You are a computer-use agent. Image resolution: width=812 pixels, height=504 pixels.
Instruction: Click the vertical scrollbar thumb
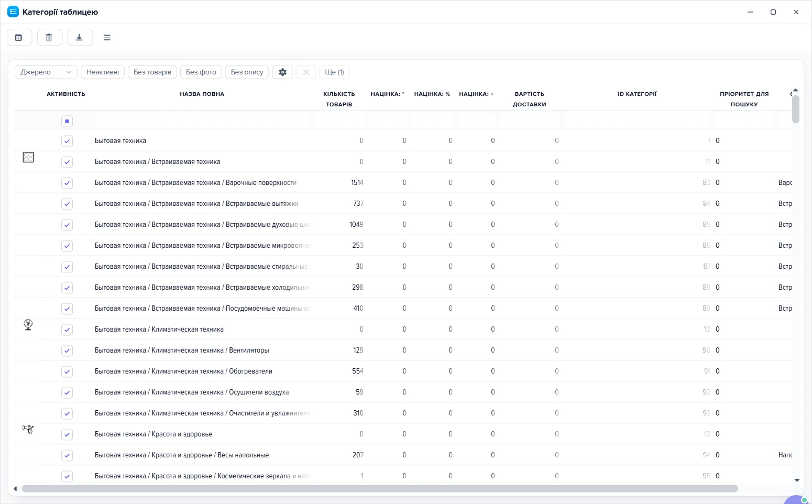(x=796, y=109)
